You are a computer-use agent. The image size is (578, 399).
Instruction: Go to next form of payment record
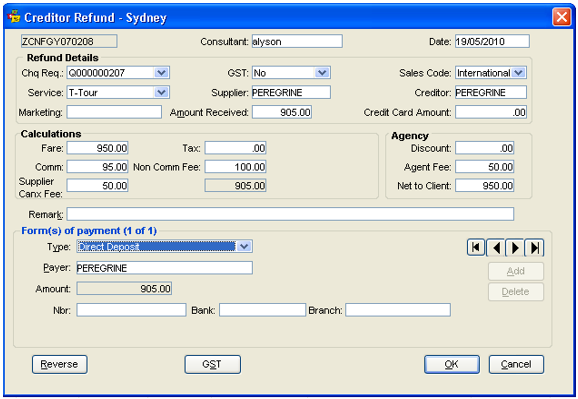pos(515,247)
